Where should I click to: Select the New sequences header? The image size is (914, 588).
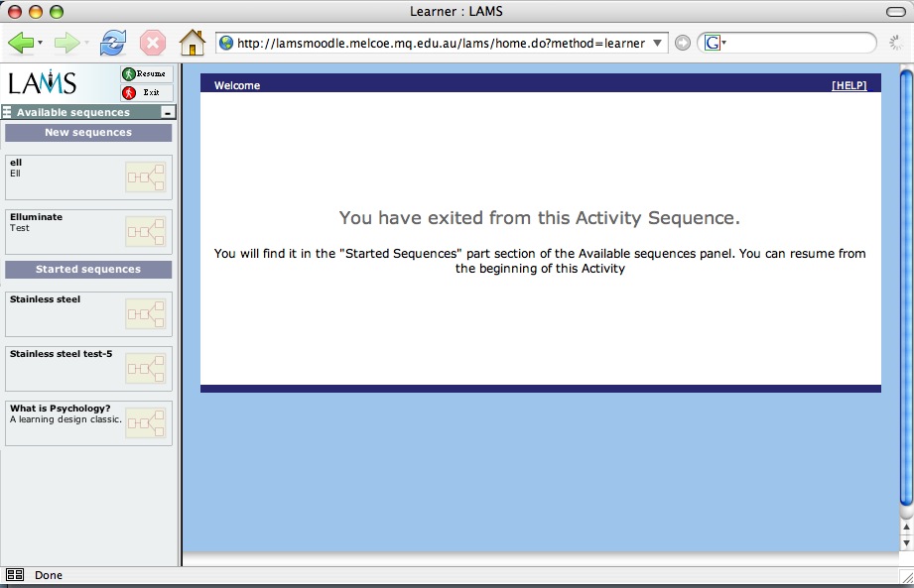pyautogui.click(x=88, y=133)
